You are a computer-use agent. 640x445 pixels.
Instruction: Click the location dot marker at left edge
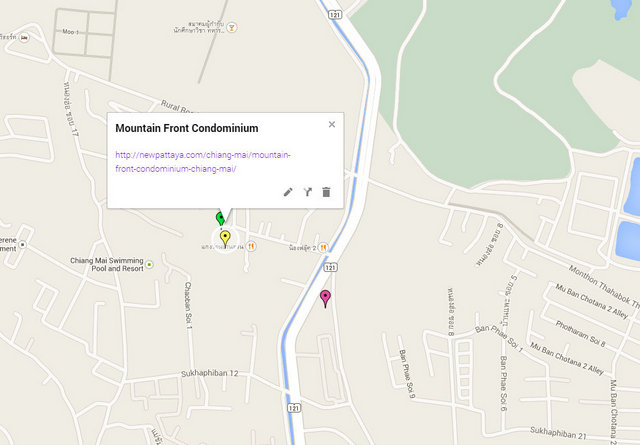[x=23, y=244]
